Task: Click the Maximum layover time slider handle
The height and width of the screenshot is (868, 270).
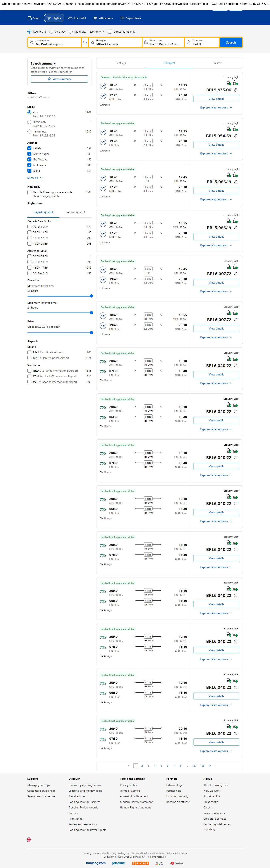Action: click(91, 313)
